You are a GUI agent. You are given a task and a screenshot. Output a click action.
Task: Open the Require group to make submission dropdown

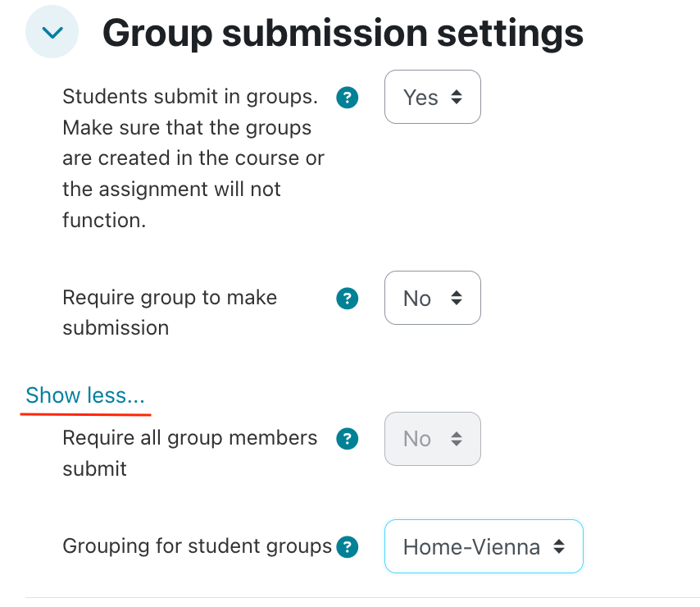pyautogui.click(x=432, y=299)
